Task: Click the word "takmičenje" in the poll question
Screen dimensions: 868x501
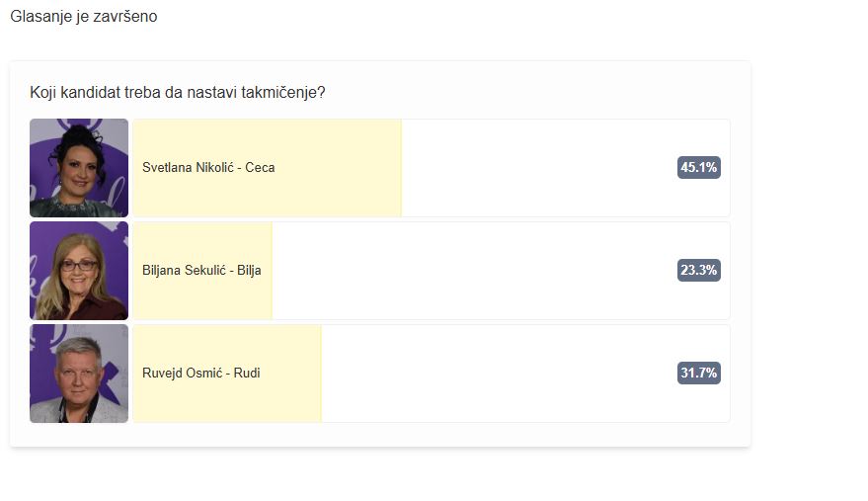Action: click(287, 93)
